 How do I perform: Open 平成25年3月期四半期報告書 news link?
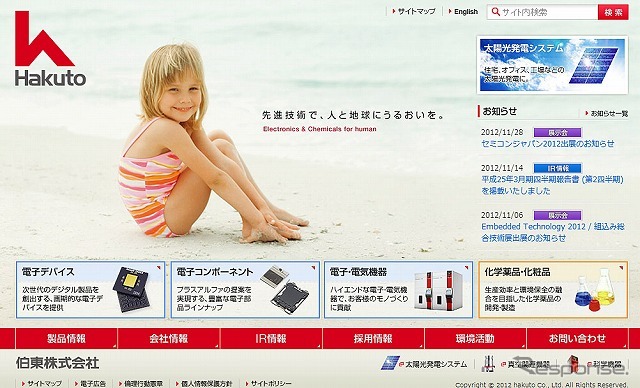pos(552,185)
